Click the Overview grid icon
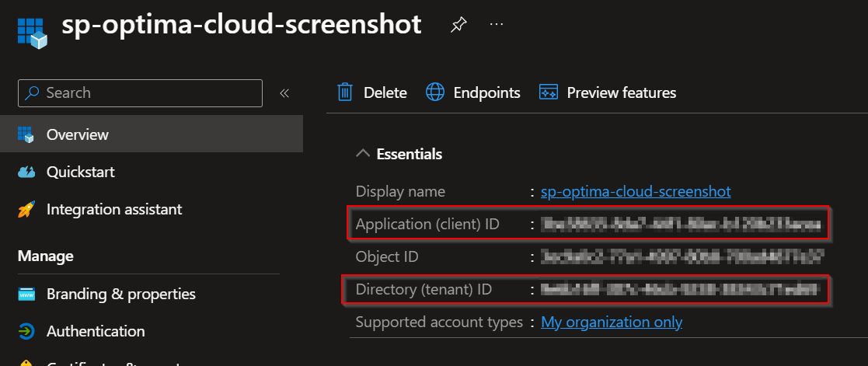 (26, 134)
